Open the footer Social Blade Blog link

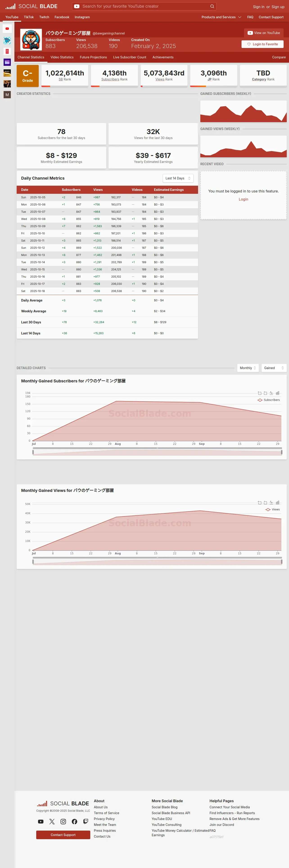click(x=164, y=807)
